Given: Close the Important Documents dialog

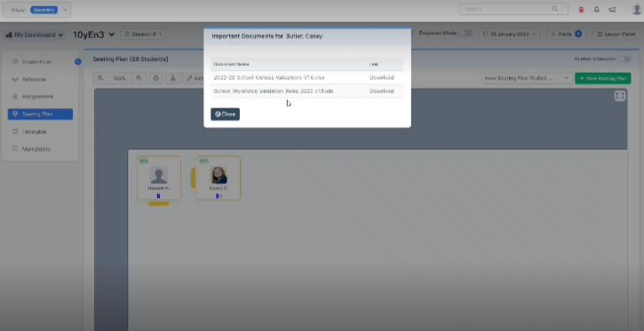Looking at the screenshot, I should (x=225, y=114).
